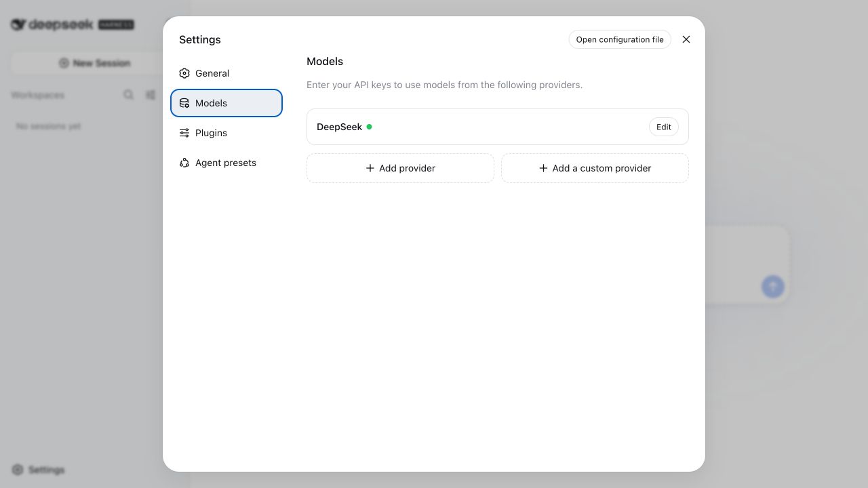
Task: Click the workspace search icon in sidebar
Action: tap(128, 95)
